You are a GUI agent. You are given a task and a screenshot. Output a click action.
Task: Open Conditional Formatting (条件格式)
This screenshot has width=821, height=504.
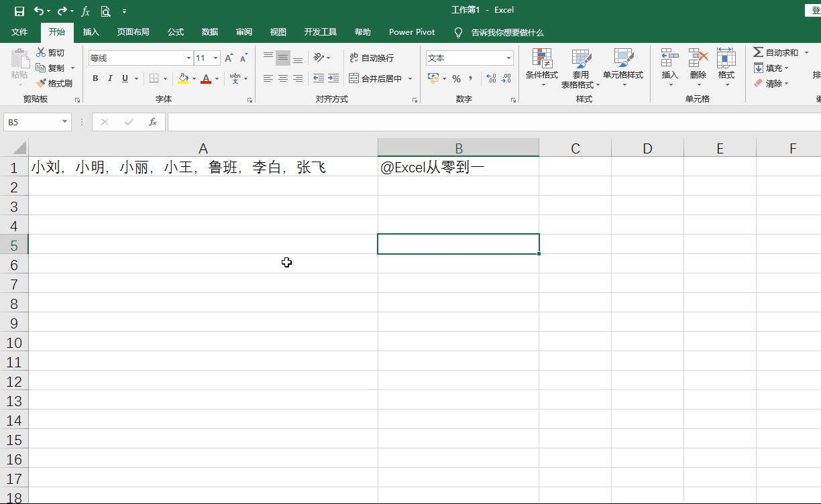[541, 67]
